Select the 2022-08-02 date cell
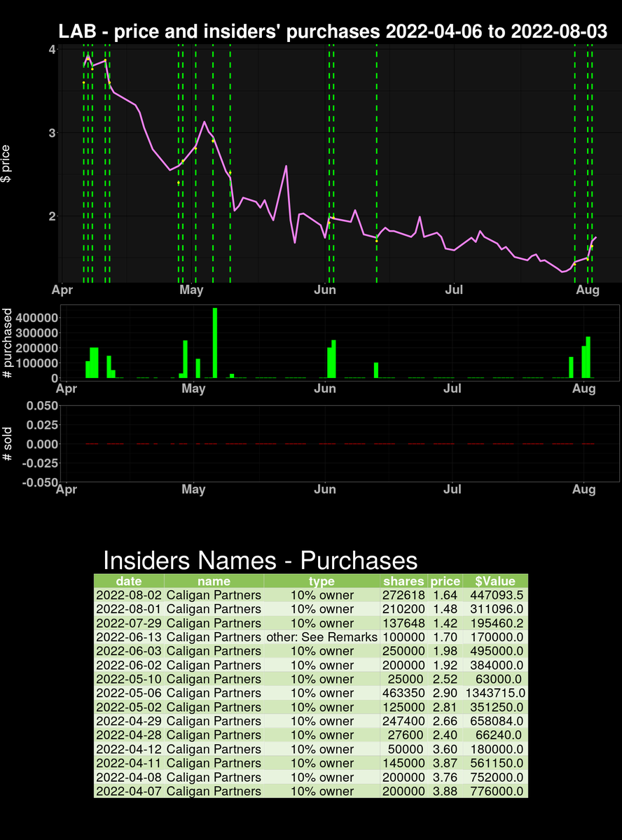Image resolution: width=622 pixels, height=840 pixels. [129, 595]
